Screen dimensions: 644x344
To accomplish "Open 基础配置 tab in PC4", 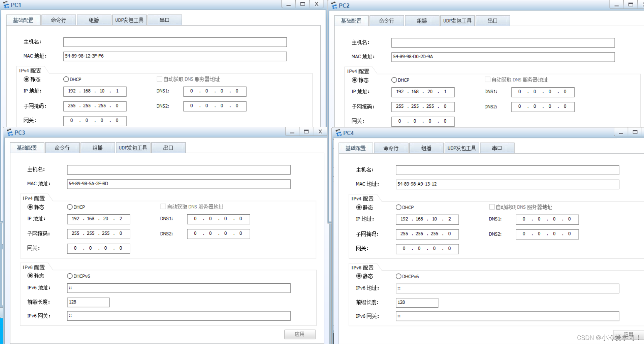I will (x=356, y=148).
